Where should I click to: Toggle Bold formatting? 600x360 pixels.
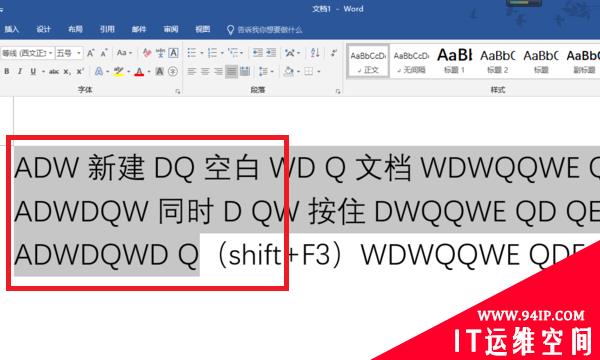coord(7,72)
